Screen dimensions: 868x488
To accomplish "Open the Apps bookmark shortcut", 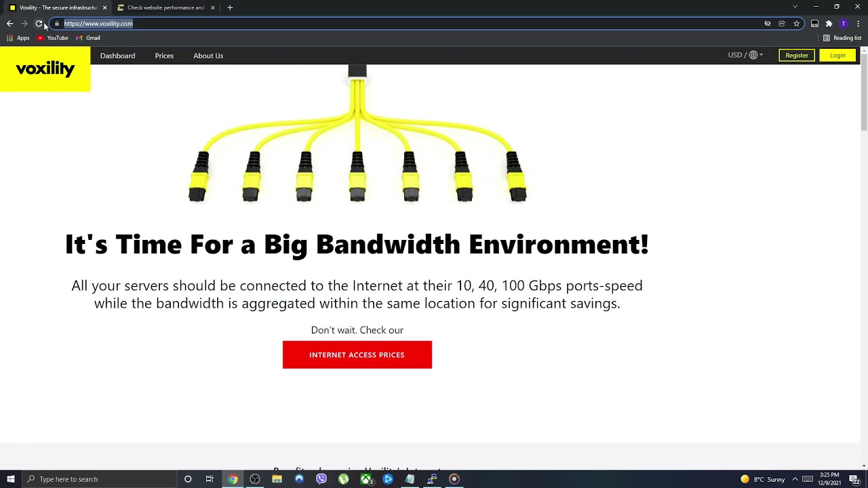I will [18, 38].
